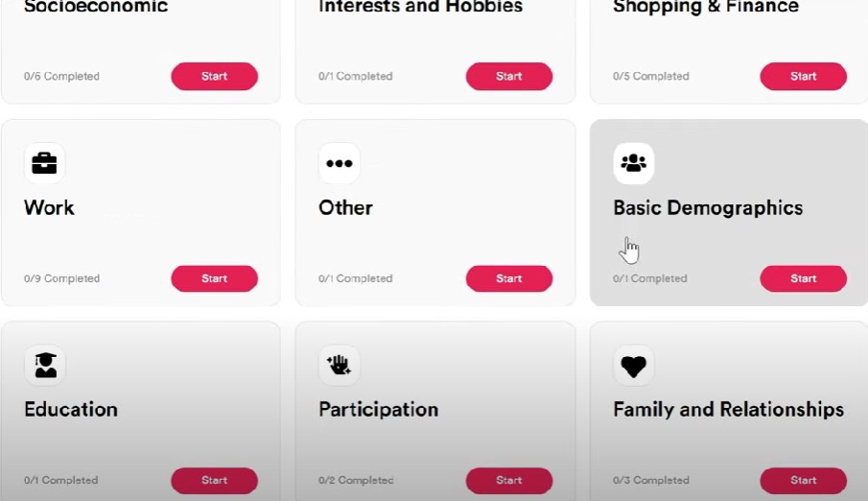Open the Work card title
Viewport: 868px width, 501px height.
coord(49,208)
